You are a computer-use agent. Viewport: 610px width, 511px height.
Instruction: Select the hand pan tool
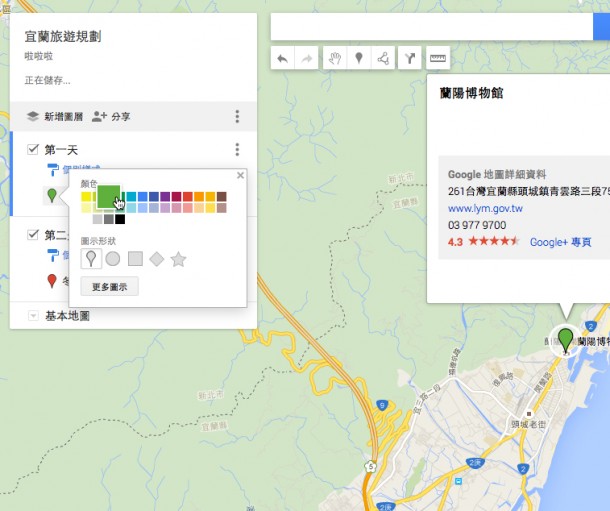[x=336, y=59]
